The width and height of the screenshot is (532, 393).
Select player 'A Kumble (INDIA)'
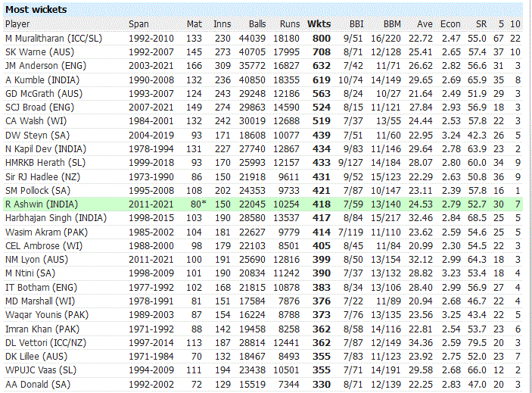click(x=42, y=80)
